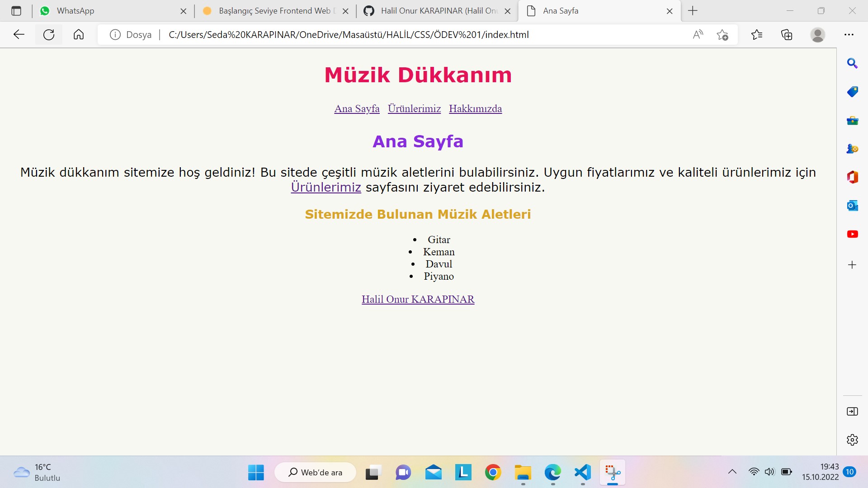The width and height of the screenshot is (868, 488).
Task: Expand hidden icons in the system tray
Action: click(x=732, y=471)
